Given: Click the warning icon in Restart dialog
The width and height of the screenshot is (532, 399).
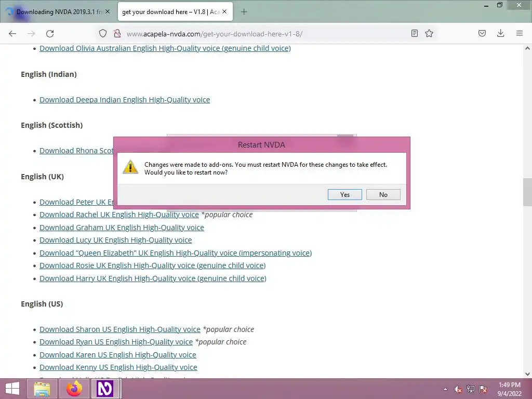Looking at the screenshot, I should (x=130, y=167).
